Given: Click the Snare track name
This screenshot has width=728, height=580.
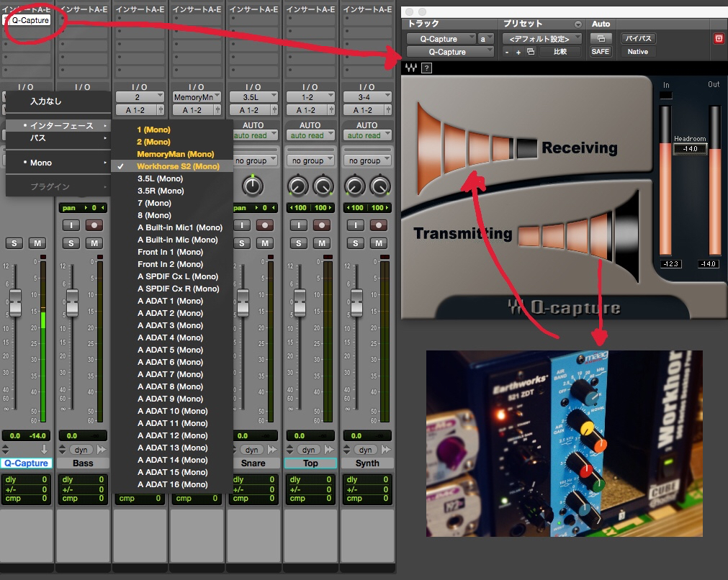Looking at the screenshot, I should (253, 463).
